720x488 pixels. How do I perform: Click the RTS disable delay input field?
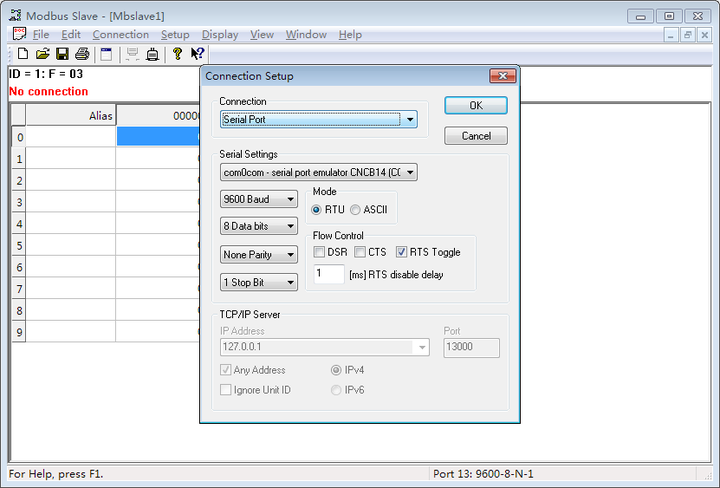[x=328, y=274]
